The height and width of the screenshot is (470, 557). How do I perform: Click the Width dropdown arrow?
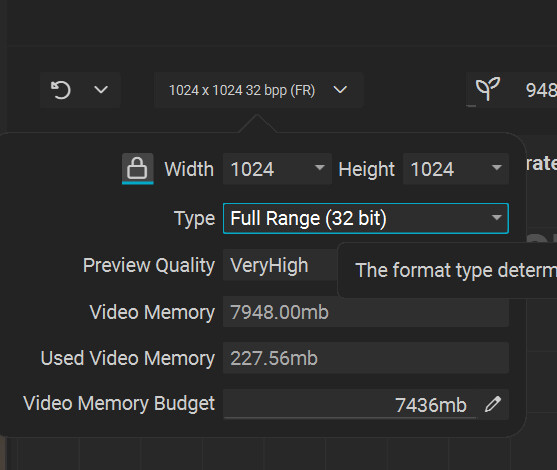tap(319, 167)
